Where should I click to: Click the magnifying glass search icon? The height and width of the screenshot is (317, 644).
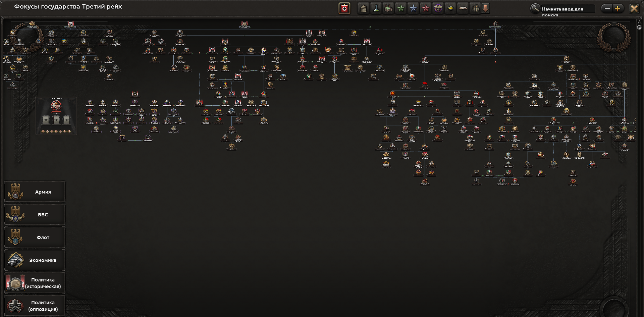(x=535, y=8)
